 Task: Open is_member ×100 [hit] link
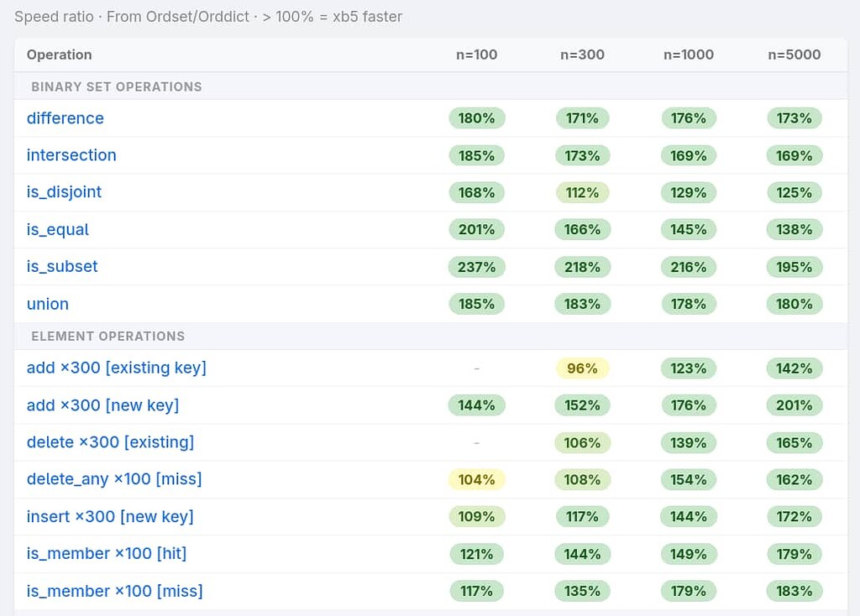coord(107,554)
